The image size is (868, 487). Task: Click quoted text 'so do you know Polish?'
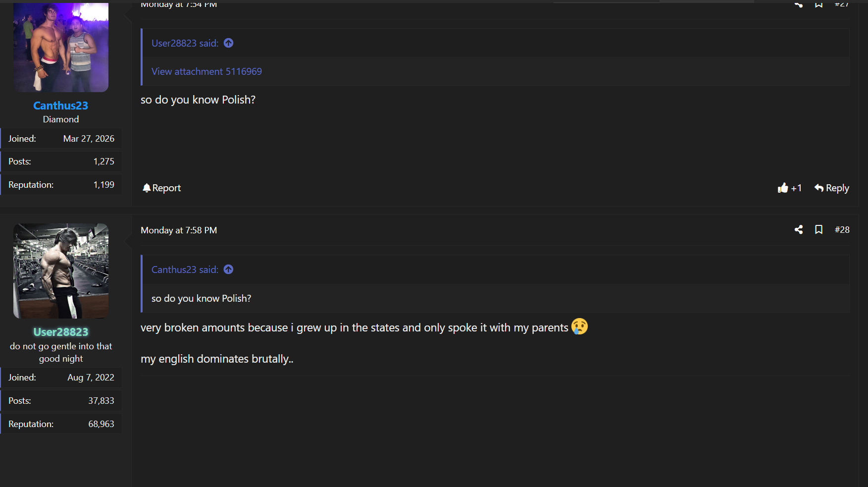[x=201, y=298]
